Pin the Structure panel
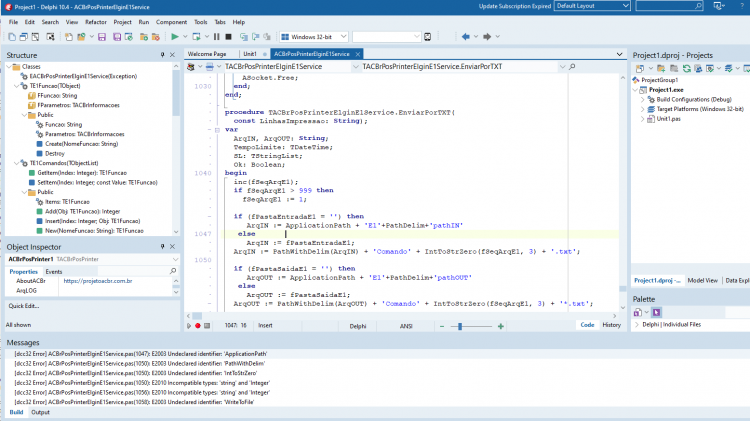The width and height of the screenshot is (750, 421). coord(162,55)
